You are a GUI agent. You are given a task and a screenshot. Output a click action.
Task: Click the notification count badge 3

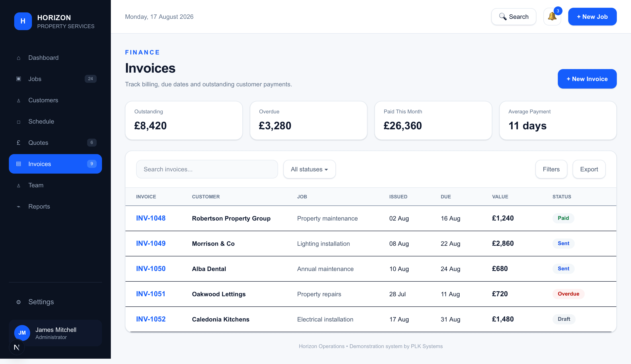558,11
